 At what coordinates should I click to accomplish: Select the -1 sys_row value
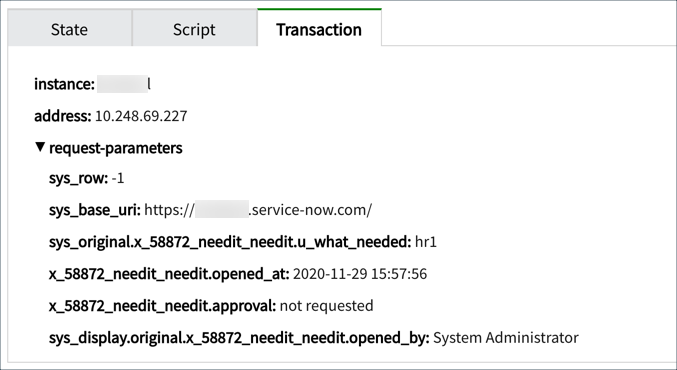coord(118,178)
